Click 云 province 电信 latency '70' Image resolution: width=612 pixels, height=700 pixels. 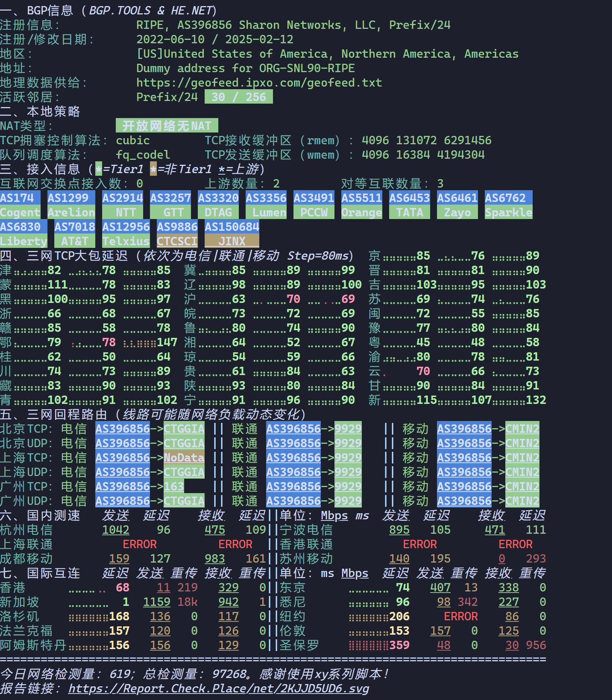click(x=423, y=371)
